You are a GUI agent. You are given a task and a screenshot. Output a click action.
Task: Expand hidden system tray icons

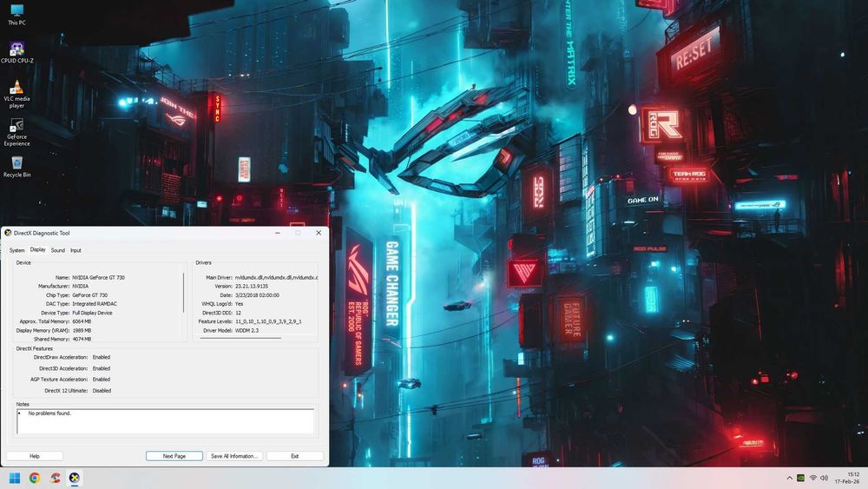pyautogui.click(x=789, y=478)
